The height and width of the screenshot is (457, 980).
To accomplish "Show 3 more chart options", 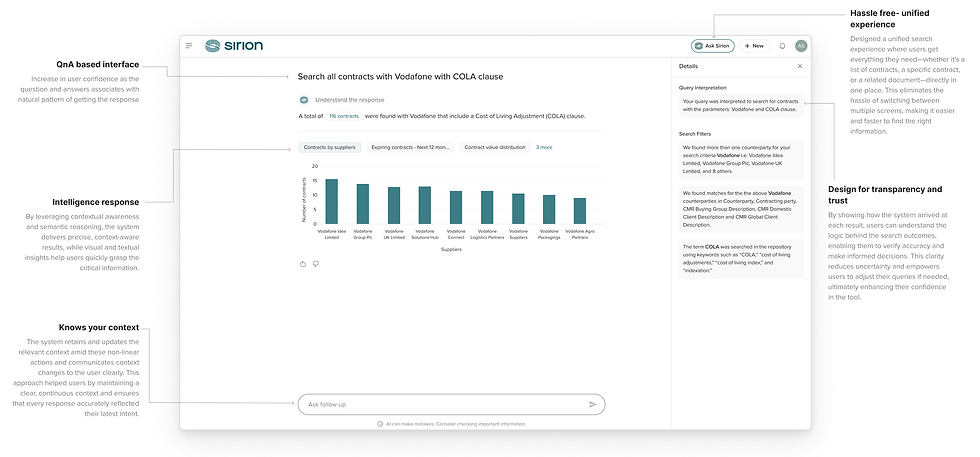I will [544, 148].
